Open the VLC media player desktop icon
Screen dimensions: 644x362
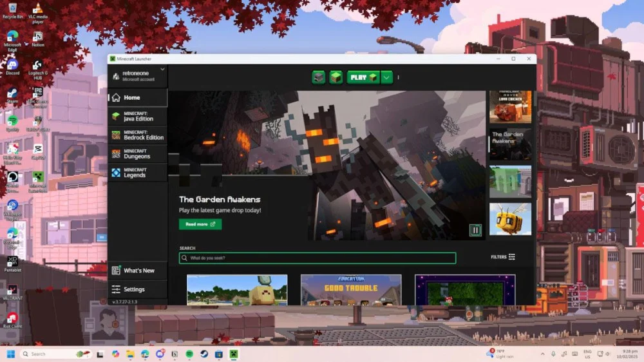tap(38, 13)
